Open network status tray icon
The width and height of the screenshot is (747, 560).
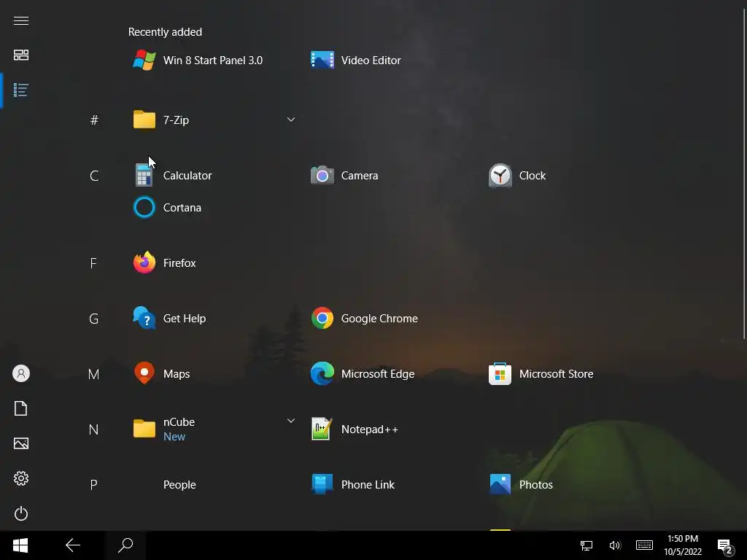[x=586, y=545]
